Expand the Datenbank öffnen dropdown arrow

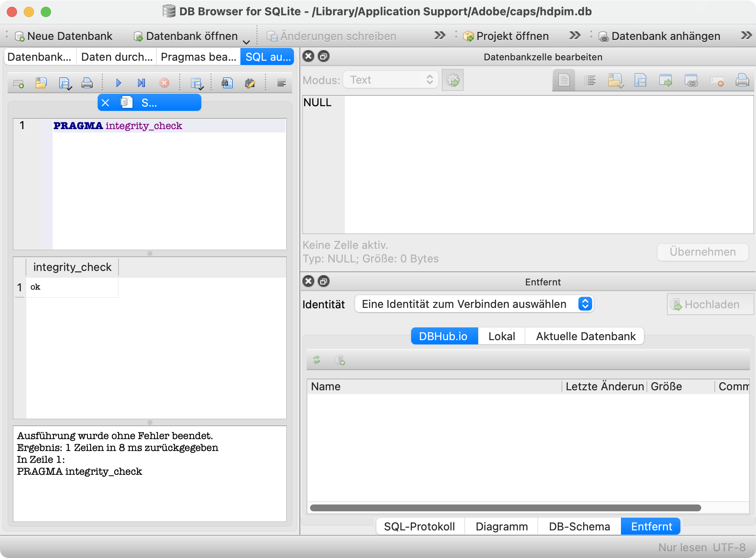coord(246,41)
